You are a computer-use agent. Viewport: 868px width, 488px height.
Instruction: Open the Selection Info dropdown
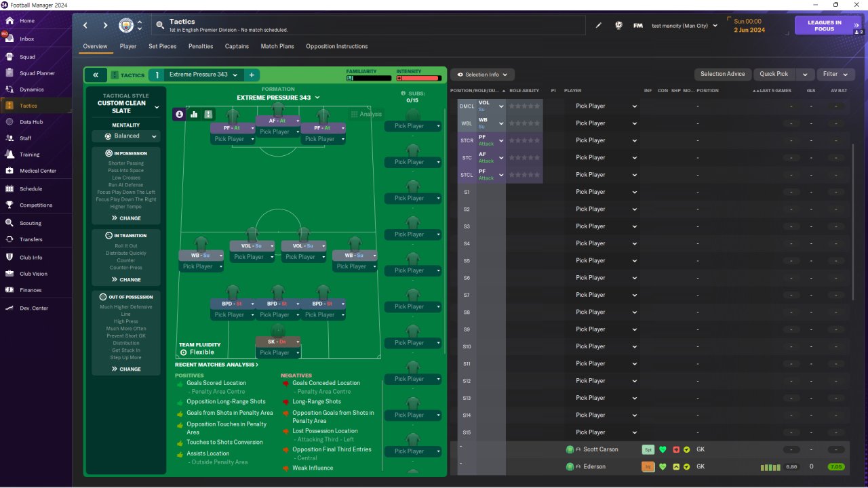coord(482,75)
